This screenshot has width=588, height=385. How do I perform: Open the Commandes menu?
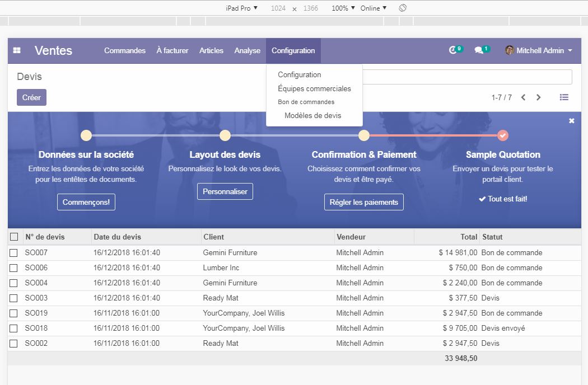point(124,50)
